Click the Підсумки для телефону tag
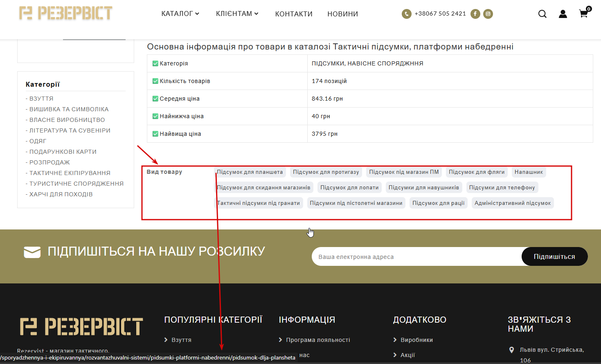The image size is (601, 364). point(502,188)
